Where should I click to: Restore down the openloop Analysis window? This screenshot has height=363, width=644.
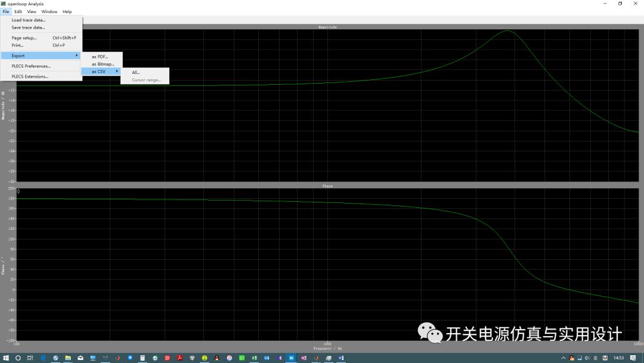point(620,4)
